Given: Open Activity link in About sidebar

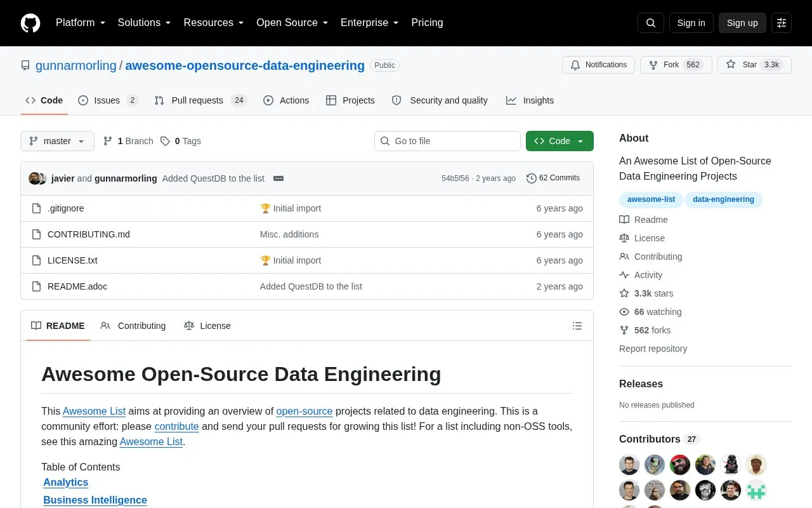Looking at the screenshot, I should (641, 275).
